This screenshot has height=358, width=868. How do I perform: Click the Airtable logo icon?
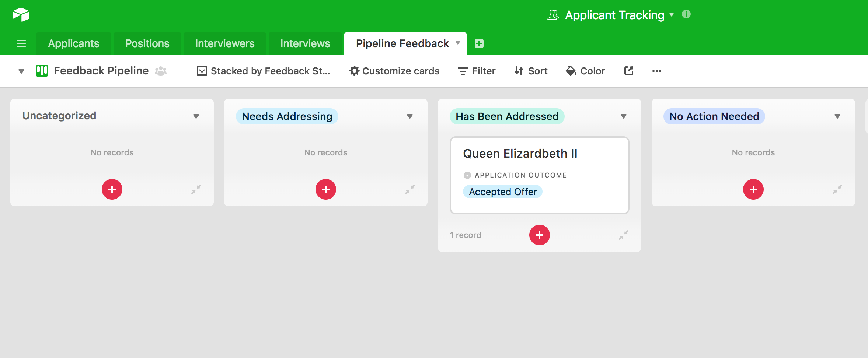tap(21, 15)
